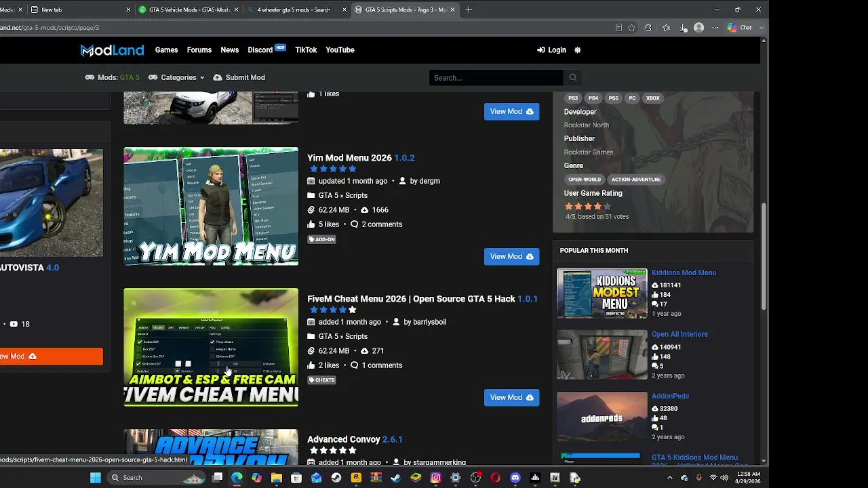Expand the chevron next to Copilot Chat

(x=762, y=28)
